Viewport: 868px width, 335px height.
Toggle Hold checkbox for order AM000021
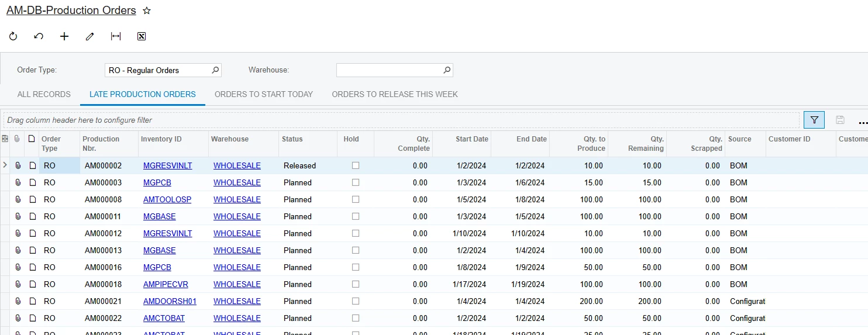click(356, 301)
